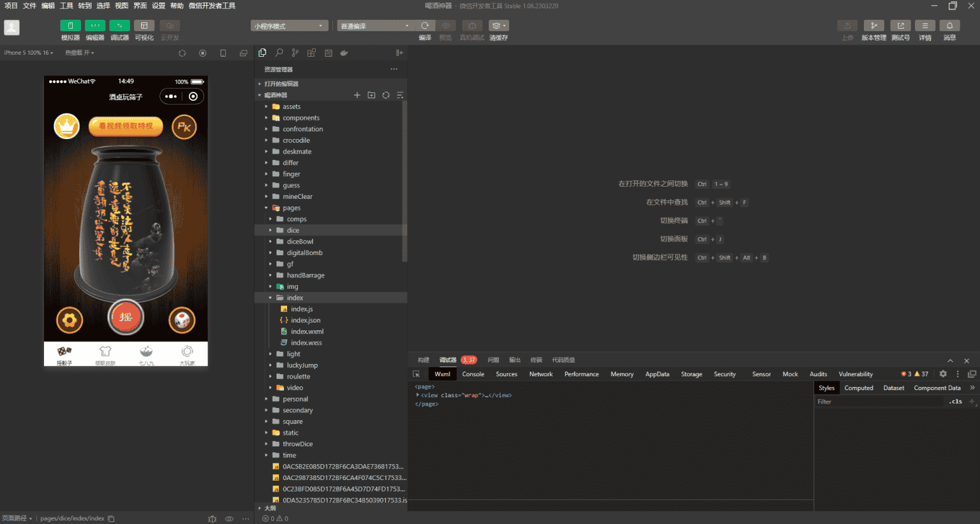Expand the confrontation folder

(302, 129)
